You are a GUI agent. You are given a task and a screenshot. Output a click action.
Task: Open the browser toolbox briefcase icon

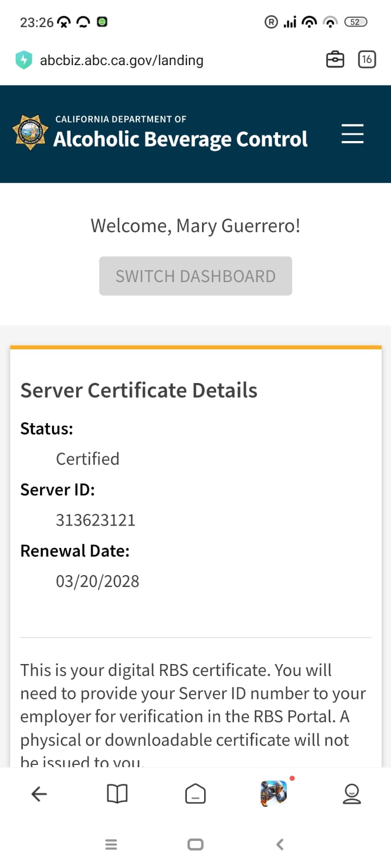coord(335,60)
